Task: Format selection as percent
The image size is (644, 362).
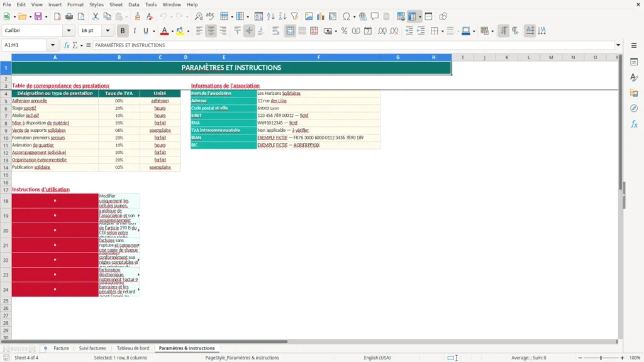Action: point(344,31)
